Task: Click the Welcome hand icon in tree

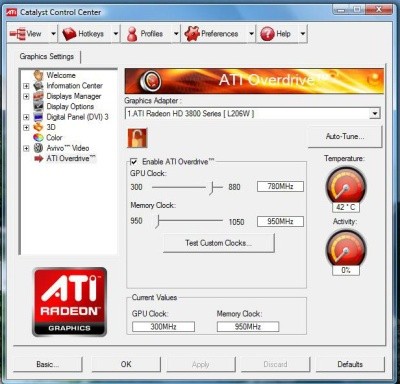Action: click(38, 75)
